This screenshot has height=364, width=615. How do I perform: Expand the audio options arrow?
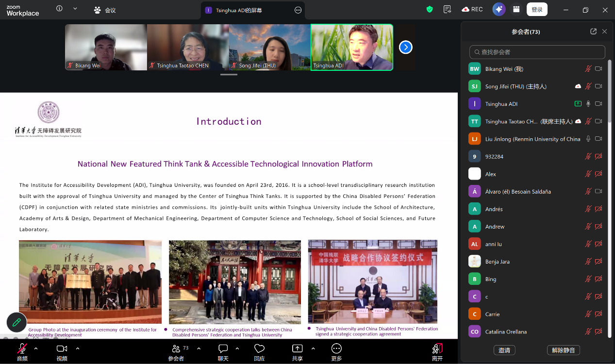click(x=35, y=348)
